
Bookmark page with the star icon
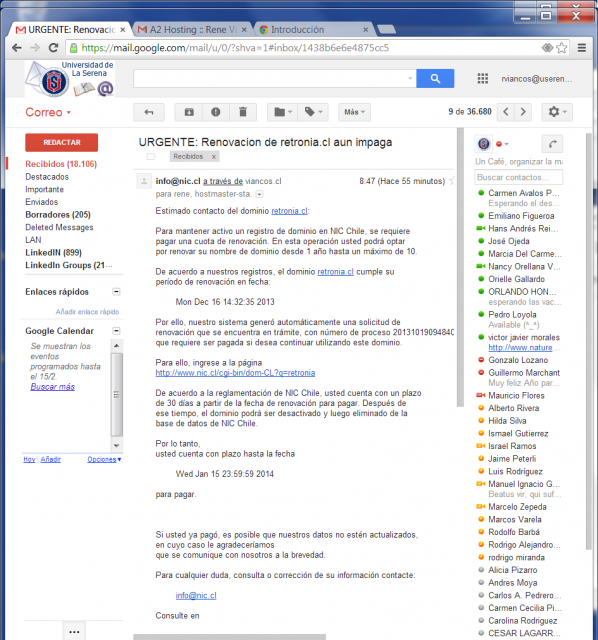pyautogui.click(x=562, y=48)
